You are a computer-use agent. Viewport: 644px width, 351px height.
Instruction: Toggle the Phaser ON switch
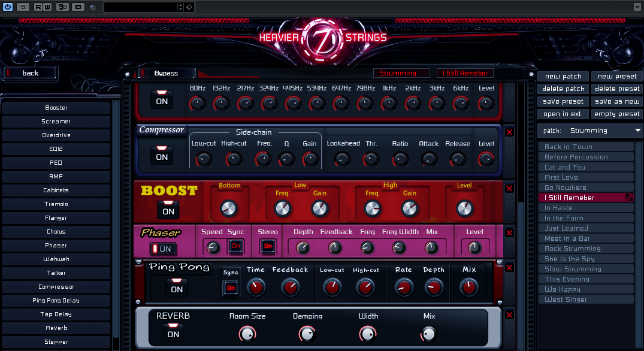[164, 249]
